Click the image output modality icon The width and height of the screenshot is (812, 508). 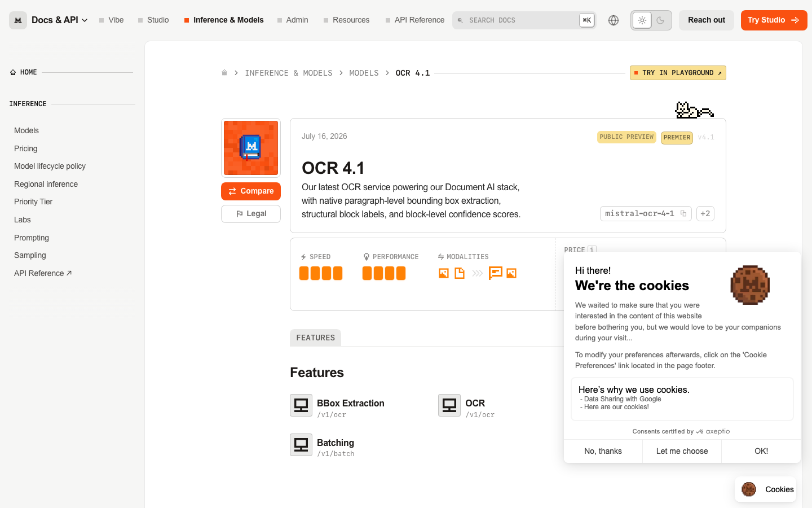[x=511, y=273]
